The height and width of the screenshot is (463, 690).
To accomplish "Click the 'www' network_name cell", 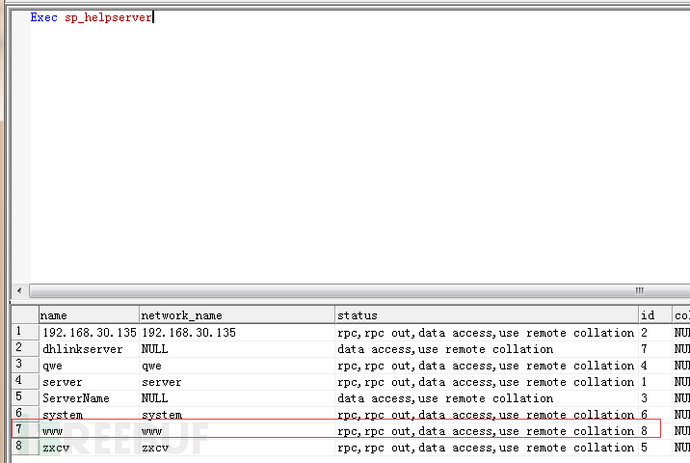I will pyautogui.click(x=237, y=430).
